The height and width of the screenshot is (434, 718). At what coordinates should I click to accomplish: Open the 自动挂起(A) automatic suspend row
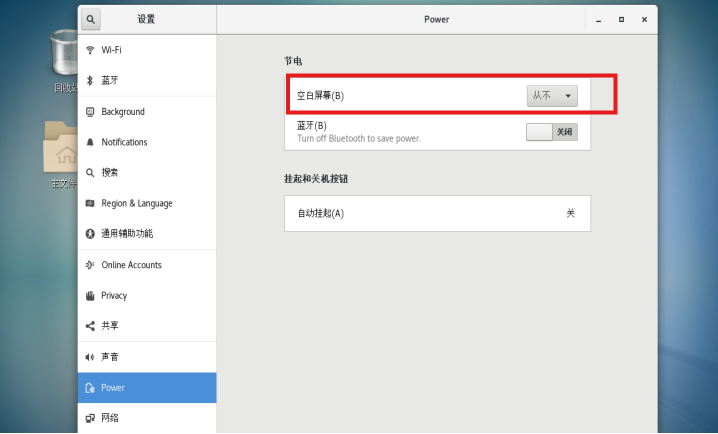click(x=437, y=213)
